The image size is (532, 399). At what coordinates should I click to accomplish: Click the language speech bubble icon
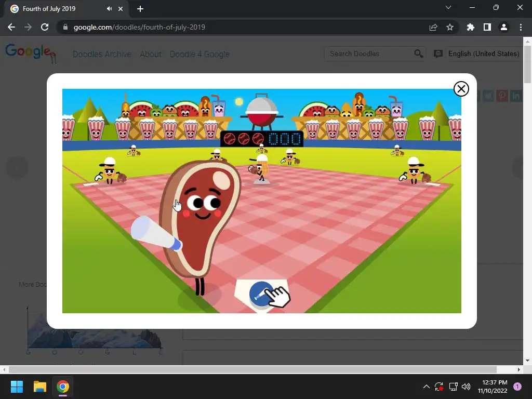click(438, 54)
